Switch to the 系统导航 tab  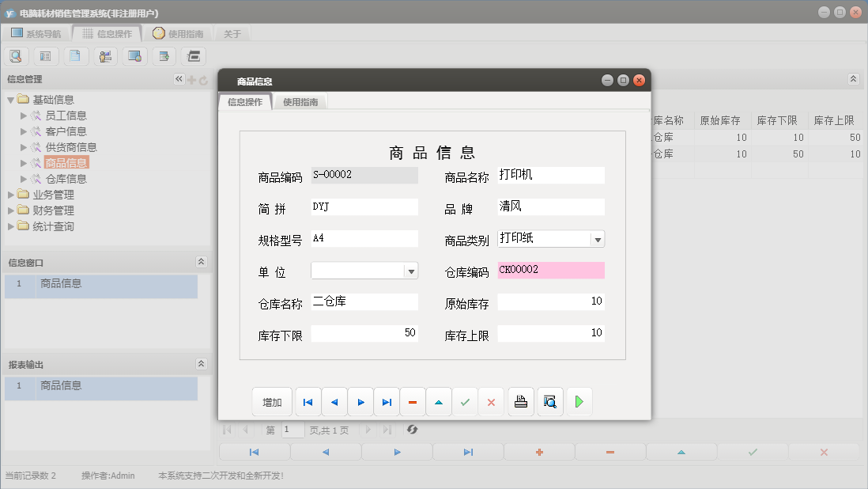(x=41, y=32)
